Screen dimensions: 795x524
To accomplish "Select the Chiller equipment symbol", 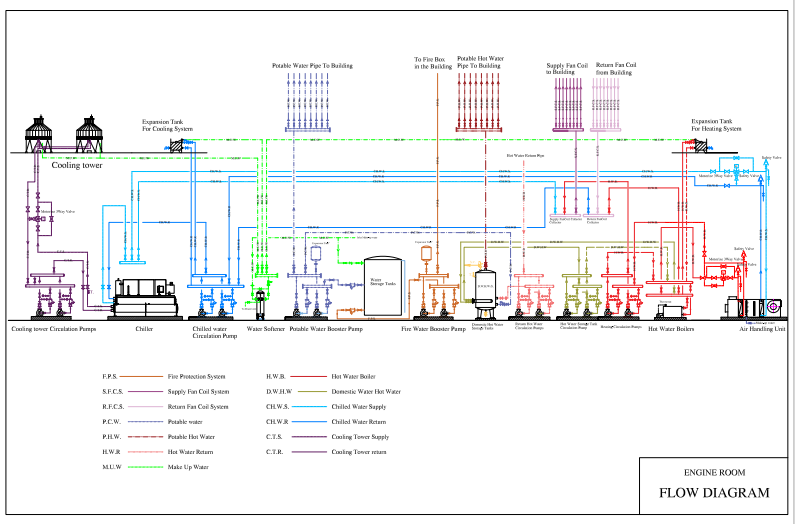I will point(147,296).
